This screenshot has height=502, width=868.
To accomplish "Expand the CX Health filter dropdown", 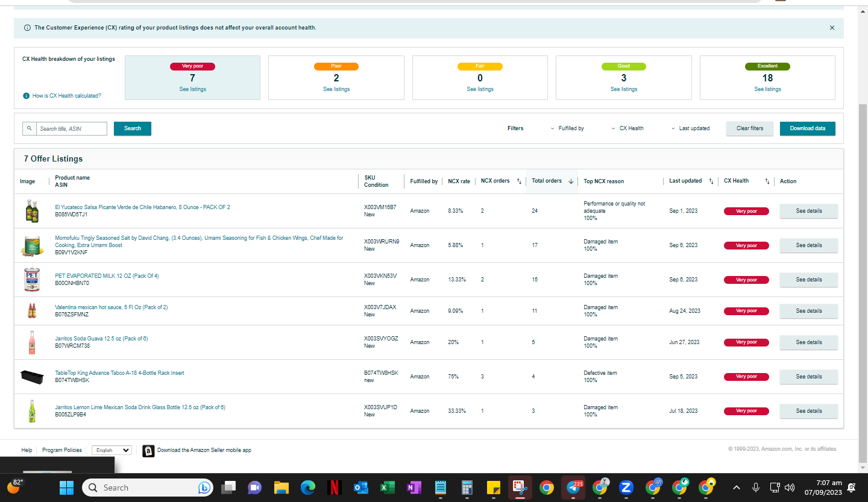I will (x=627, y=128).
